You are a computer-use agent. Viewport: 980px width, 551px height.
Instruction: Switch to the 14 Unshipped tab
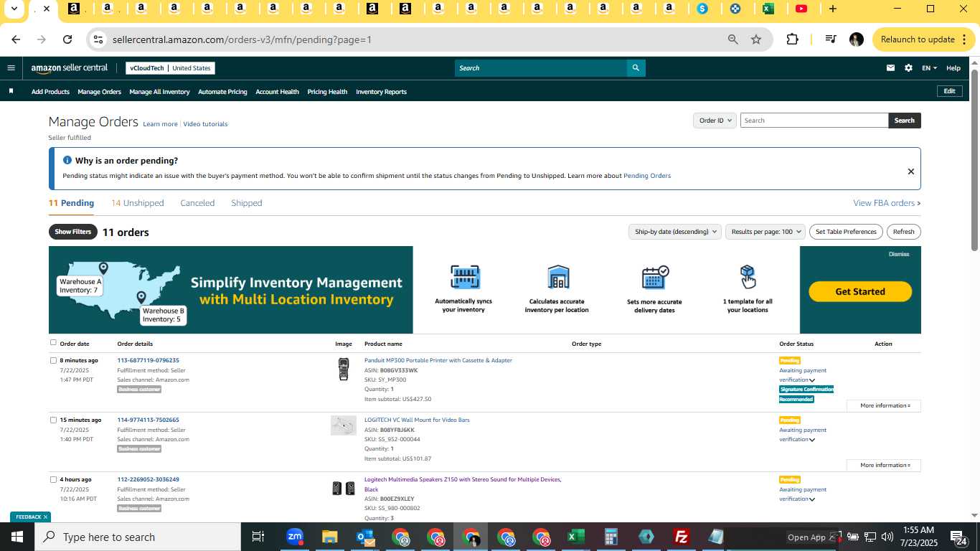pyautogui.click(x=137, y=203)
